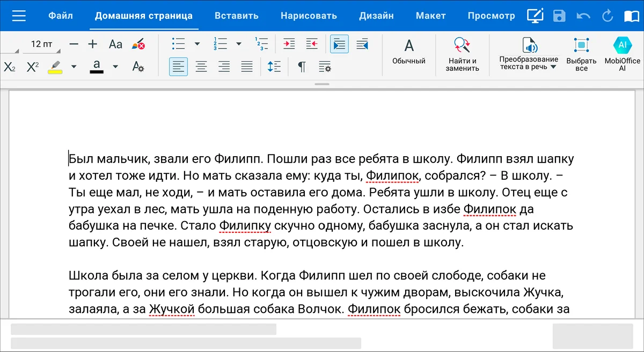This screenshot has width=644, height=352.
Task: Open the hamburger navigation menu
Action: 19,16
